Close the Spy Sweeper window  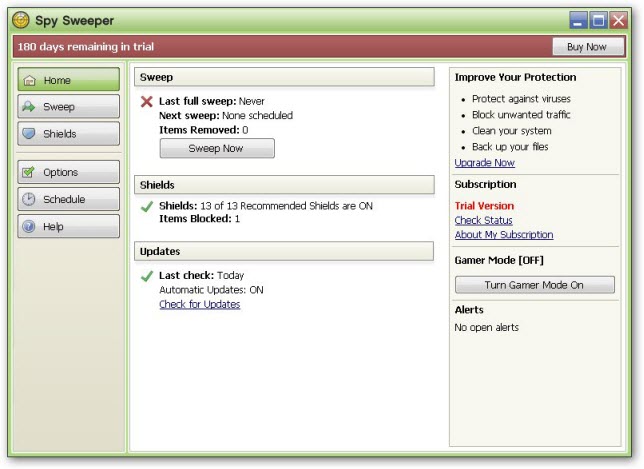(618, 20)
